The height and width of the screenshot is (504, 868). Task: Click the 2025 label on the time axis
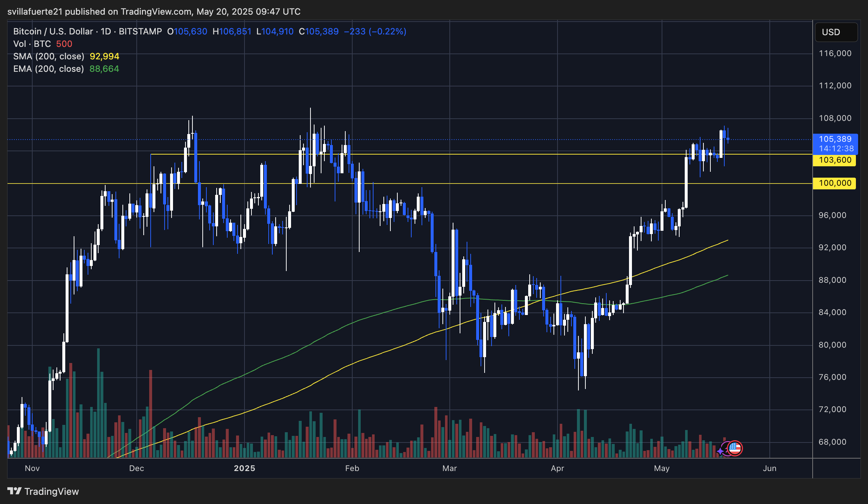pos(244,468)
